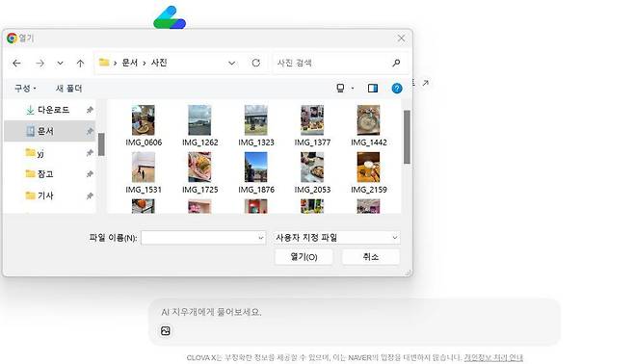The height and width of the screenshot is (364, 634).
Task: Select the IMG_1377 thumbnail
Action: [x=312, y=120]
